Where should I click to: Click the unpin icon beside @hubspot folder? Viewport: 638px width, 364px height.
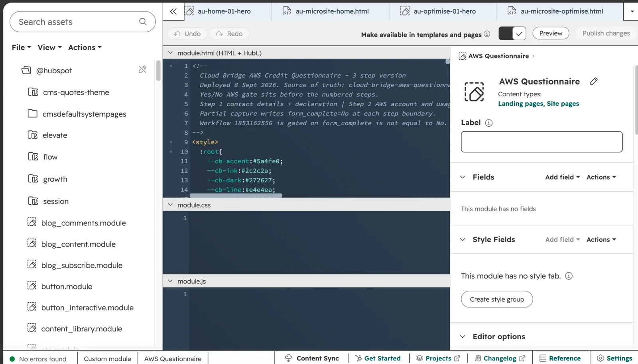point(142,70)
